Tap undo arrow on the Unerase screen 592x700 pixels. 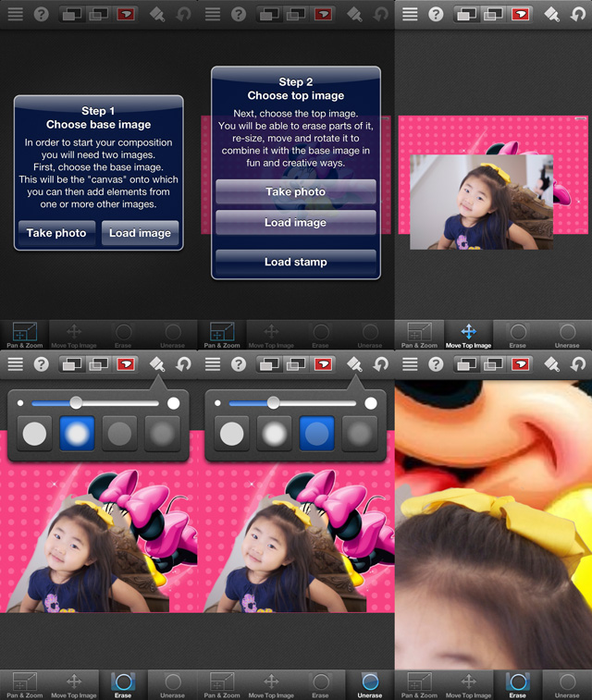click(x=380, y=364)
